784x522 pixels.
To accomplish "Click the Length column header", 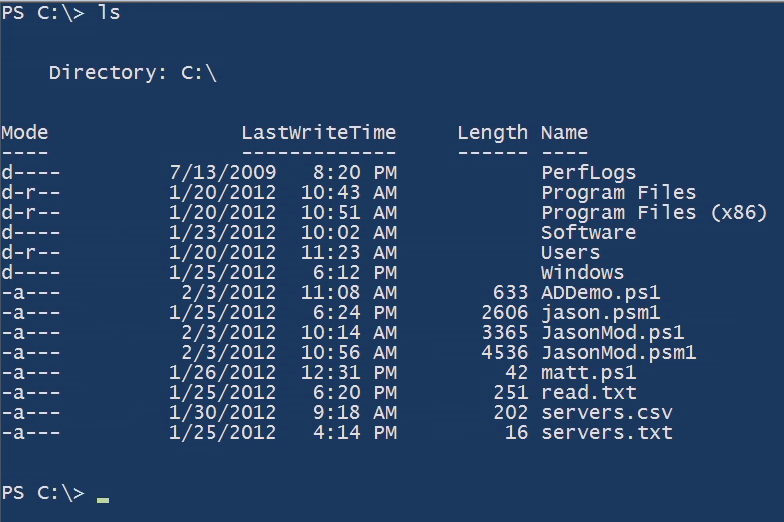I will point(492,133).
